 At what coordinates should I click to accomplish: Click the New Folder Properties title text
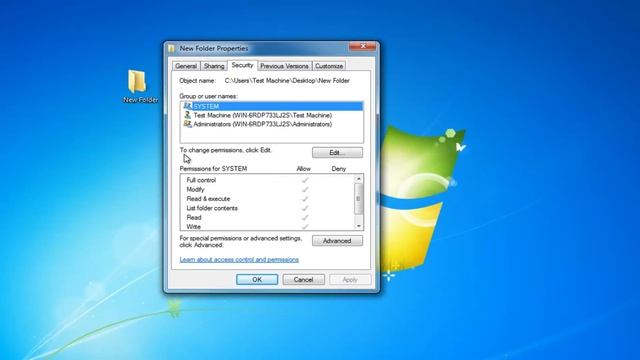[214, 48]
